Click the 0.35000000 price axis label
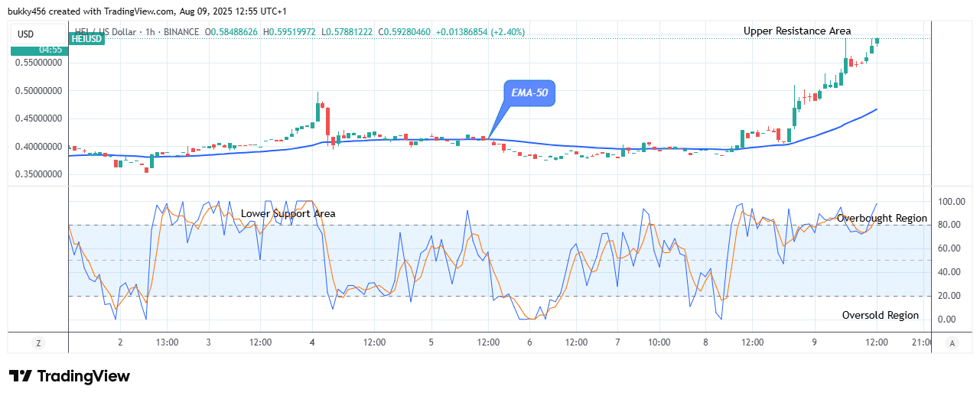This screenshot has width=980, height=399. 37,174
